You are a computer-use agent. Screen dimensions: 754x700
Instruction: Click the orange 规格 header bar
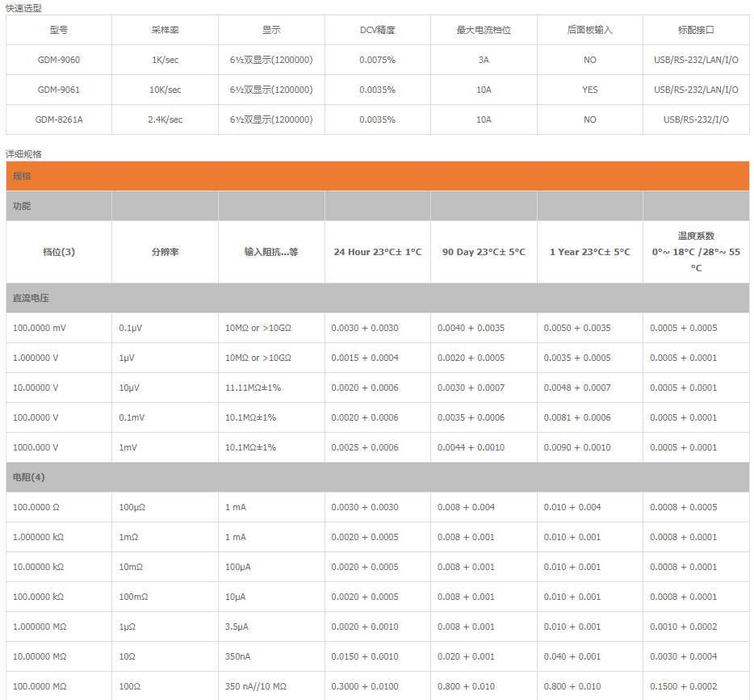378,176
